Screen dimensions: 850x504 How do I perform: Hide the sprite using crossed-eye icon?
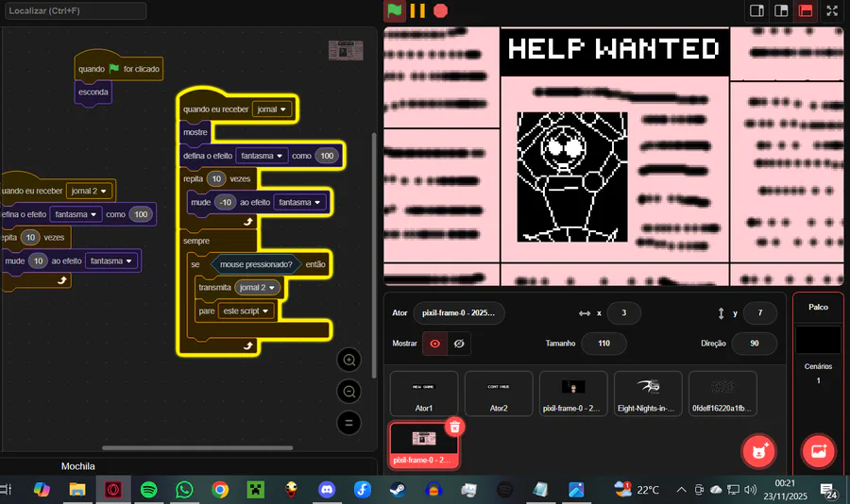[459, 344]
